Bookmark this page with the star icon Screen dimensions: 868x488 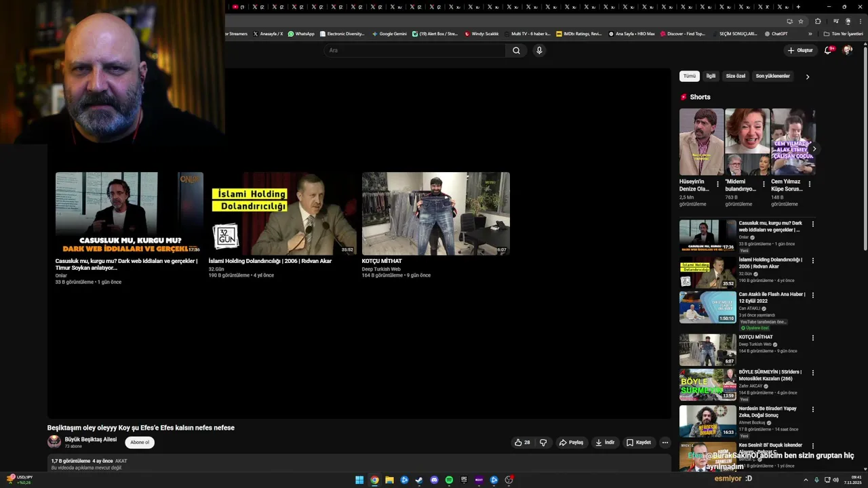(x=801, y=21)
